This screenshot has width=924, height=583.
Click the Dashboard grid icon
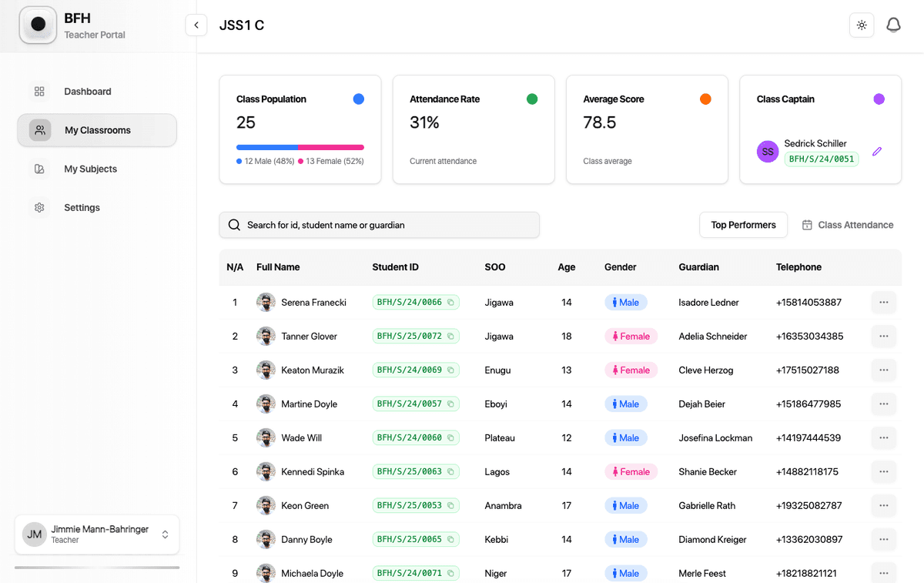pos(39,91)
